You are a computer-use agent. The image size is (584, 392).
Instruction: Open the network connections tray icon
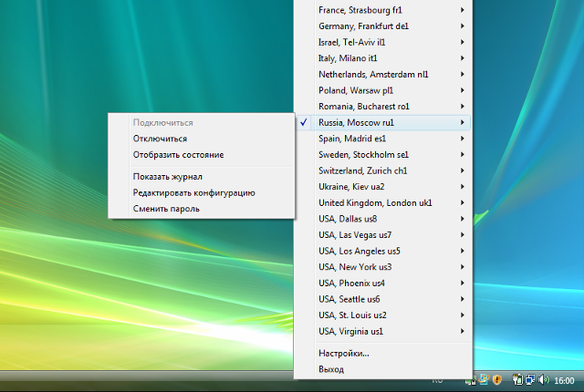(530, 380)
